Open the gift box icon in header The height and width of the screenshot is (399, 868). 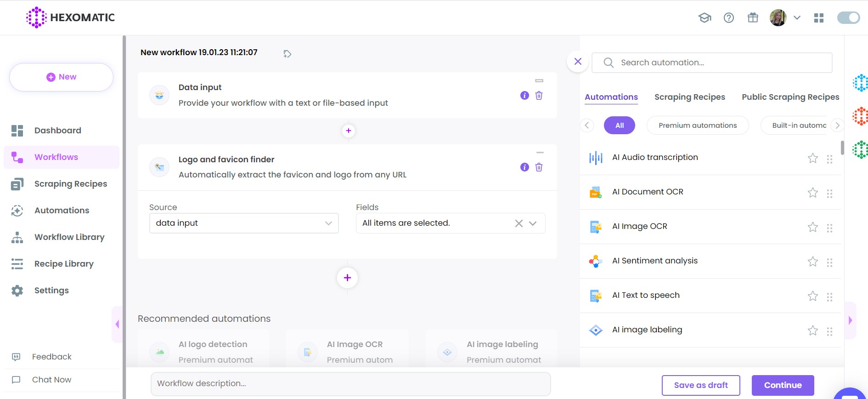pos(753,18)
